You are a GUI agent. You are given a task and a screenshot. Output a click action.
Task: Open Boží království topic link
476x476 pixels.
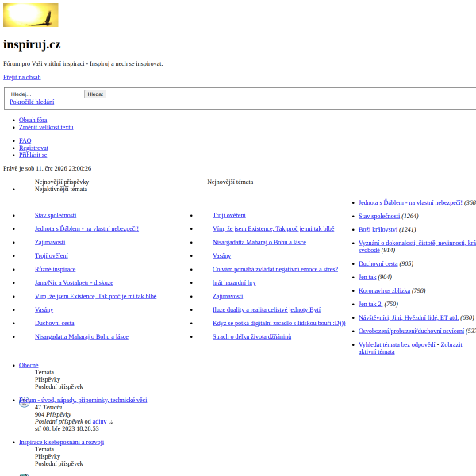tap(378, 229)
